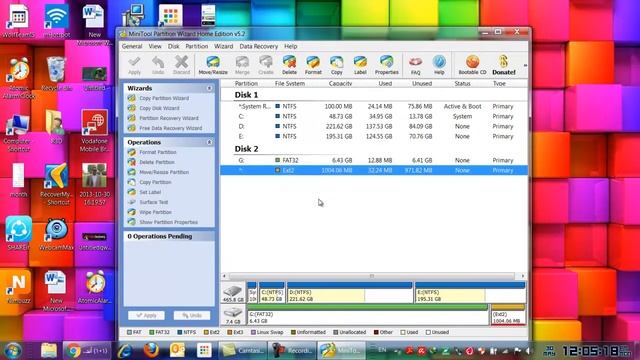Click the bottom Apply button
640x360 pixels.
[x=146, y=316]
